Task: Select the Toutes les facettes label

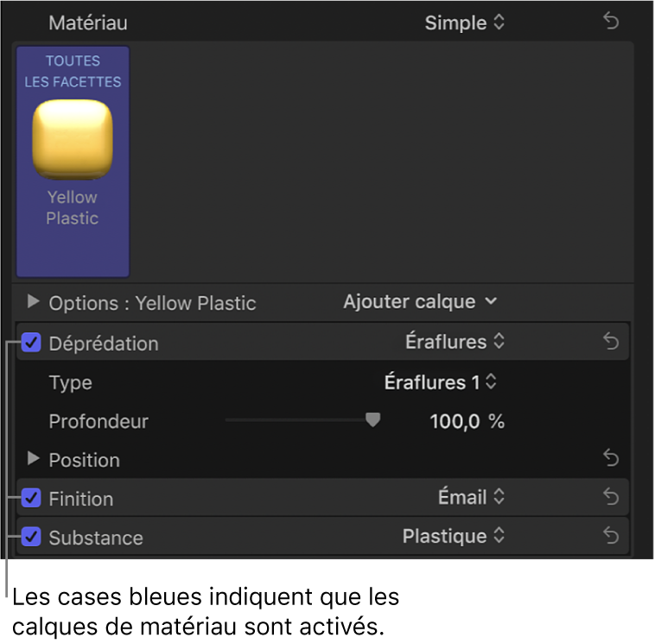Action: click(73, 71)
